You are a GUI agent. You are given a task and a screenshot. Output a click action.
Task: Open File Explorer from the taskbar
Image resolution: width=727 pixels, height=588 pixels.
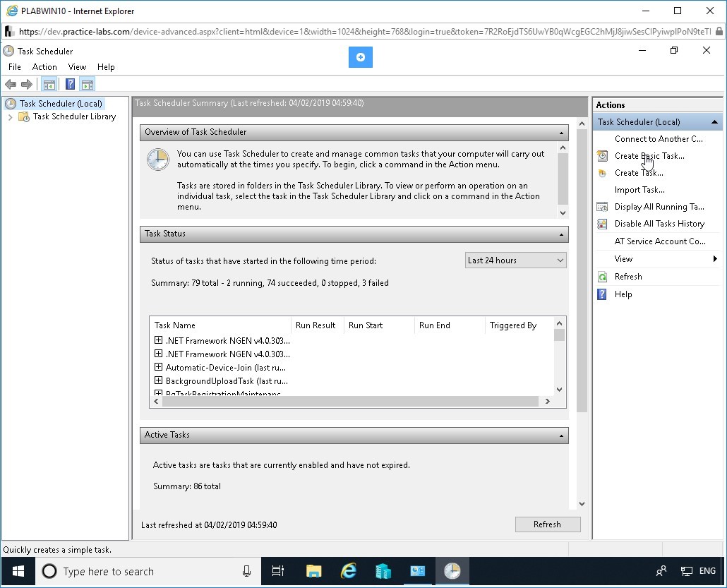pos(314,571)
